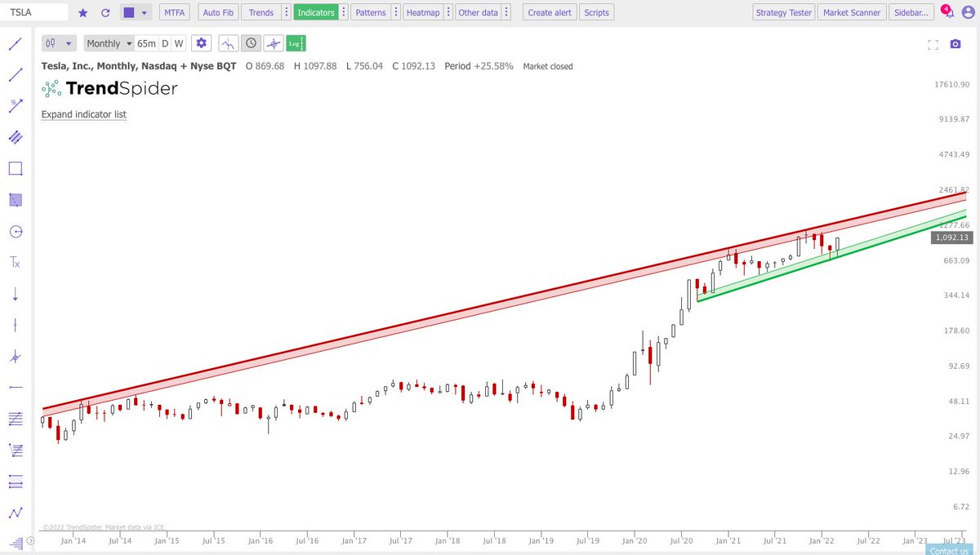Select the parallel channel tool

pos(15,137)
